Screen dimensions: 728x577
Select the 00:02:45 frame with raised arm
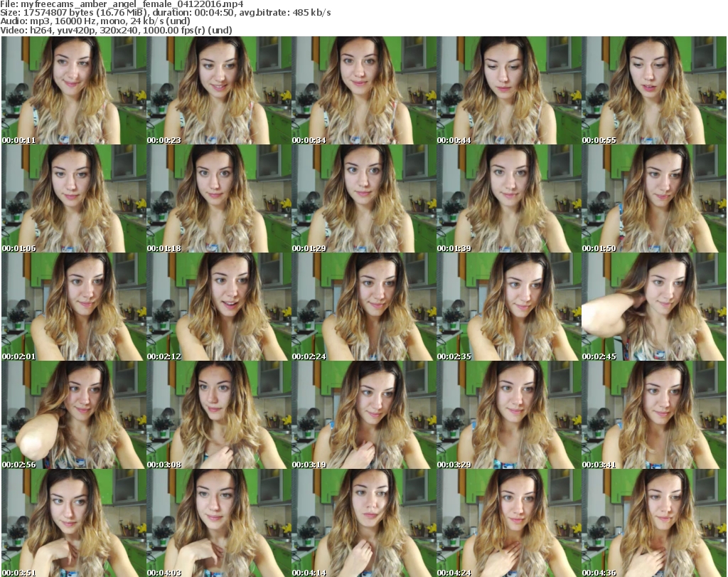[653, 307]
